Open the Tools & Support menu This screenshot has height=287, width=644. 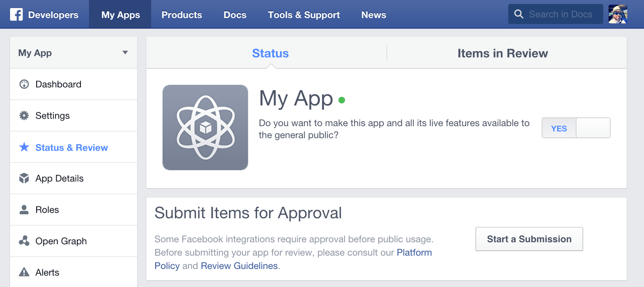coord(304,15)
